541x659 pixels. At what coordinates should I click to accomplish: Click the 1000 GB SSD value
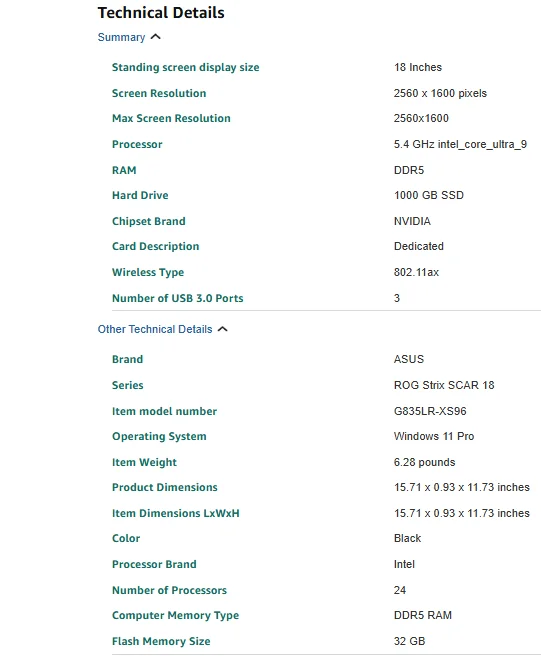(429, 195)
